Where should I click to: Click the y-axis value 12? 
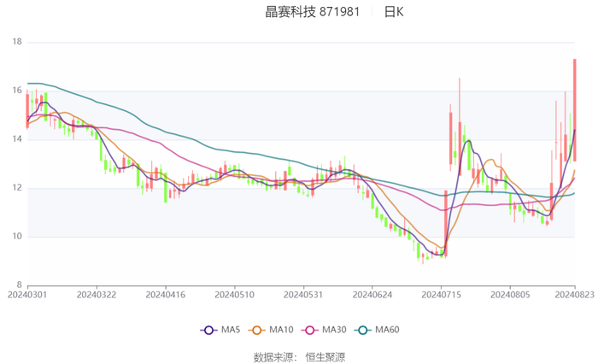(x=17, y=188)
